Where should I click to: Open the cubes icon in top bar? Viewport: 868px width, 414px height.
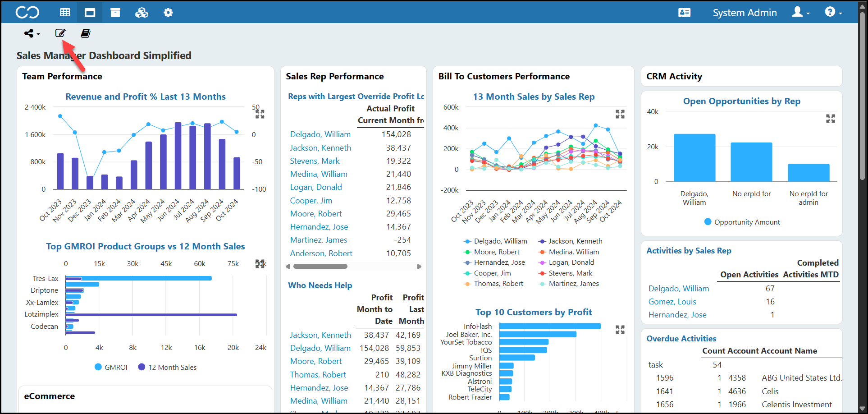(x=142, y=13)
